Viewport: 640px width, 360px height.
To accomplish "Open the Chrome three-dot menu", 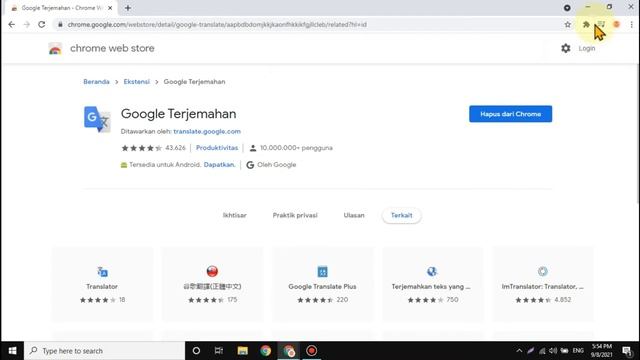I will coord(631,24).
